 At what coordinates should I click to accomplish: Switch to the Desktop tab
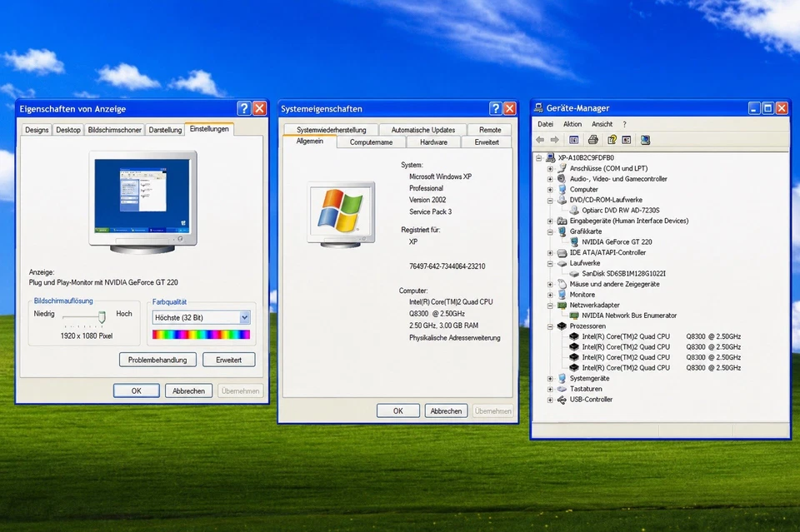point(67,130)
